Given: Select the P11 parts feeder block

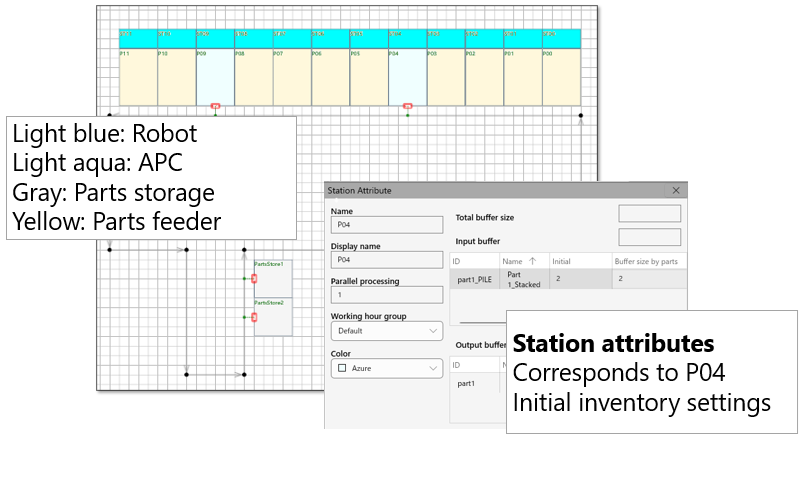Looking at the screenshot, I should 138,76.
